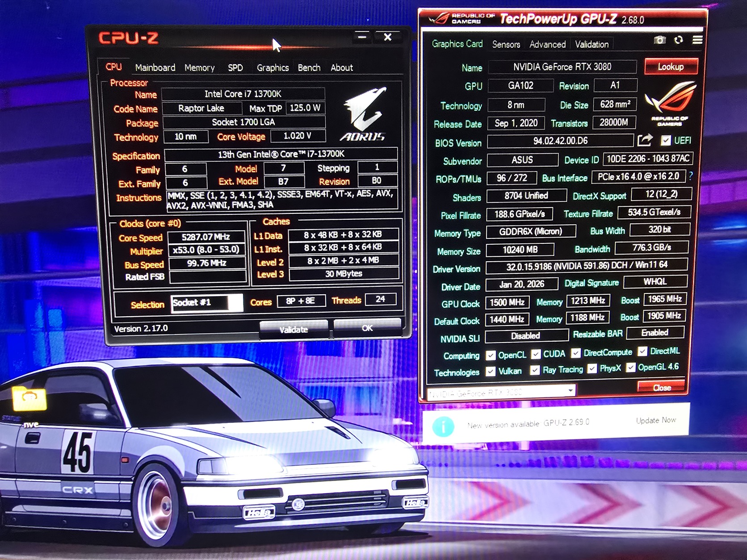Click the Subvendor value ASUS

tap(522, 160)
